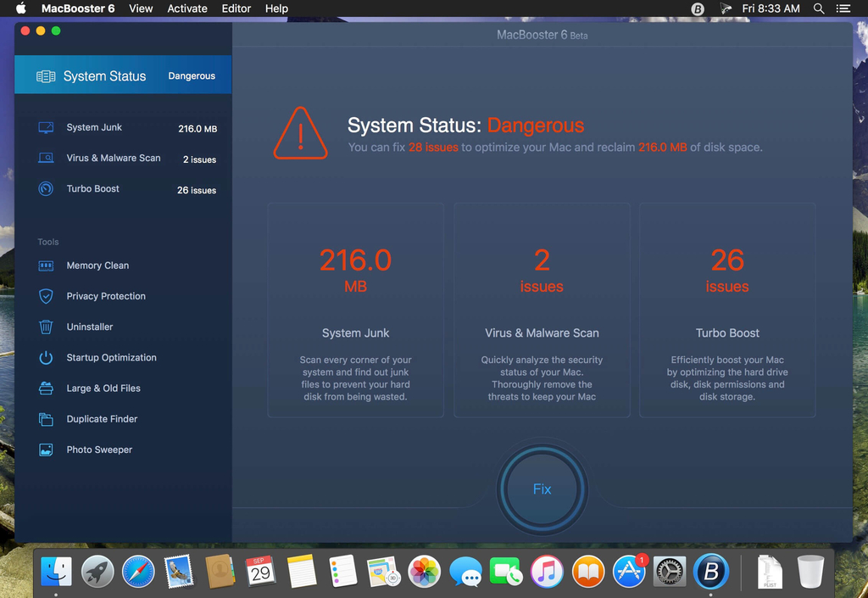This screenshot has width=868, height=598.
Task: Open the Editor menu
Action: click(x=236, y=8)
